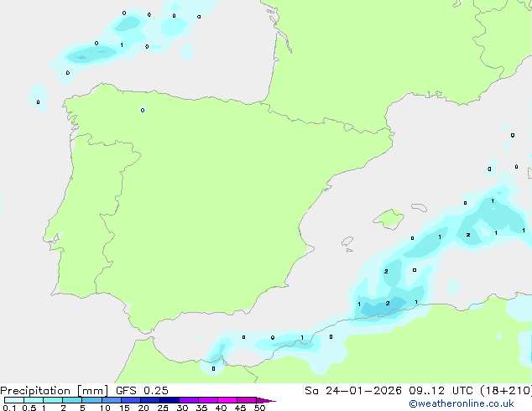Click the "GFS 0.25" model label

[142, 391]
